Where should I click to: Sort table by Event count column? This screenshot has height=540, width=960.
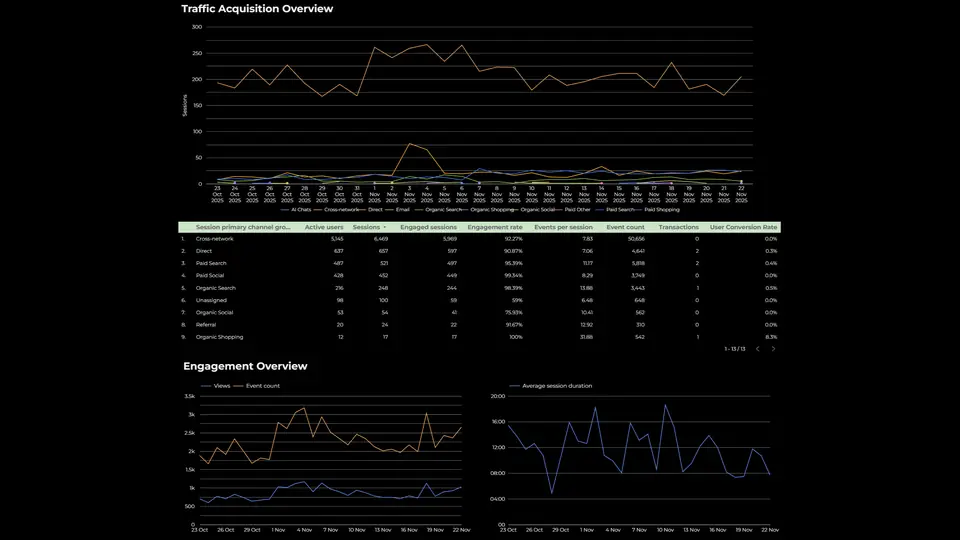[x=625, y=227]
